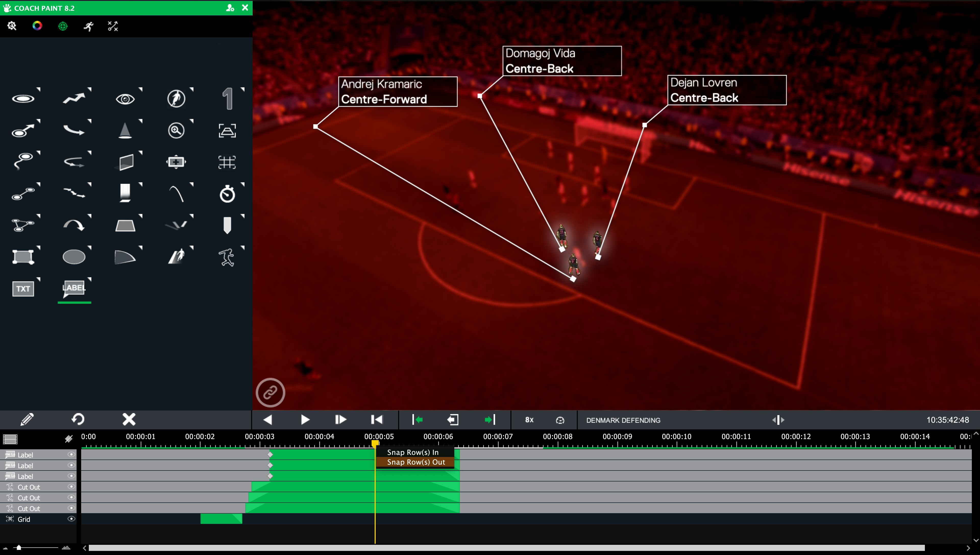Open the color wheel settings
The height and width of the screenshot is (555, 980).
(37, 26)
